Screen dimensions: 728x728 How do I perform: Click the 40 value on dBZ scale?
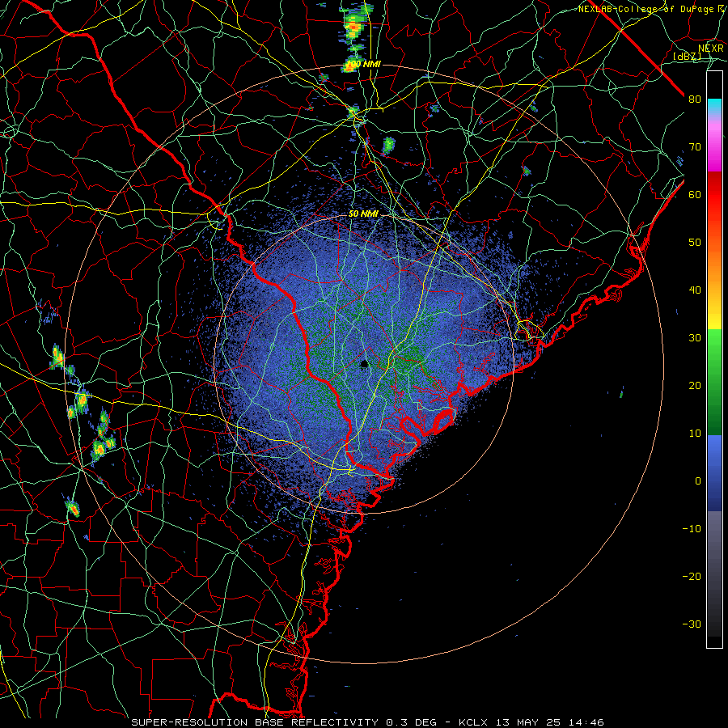[x=695, y=290]
